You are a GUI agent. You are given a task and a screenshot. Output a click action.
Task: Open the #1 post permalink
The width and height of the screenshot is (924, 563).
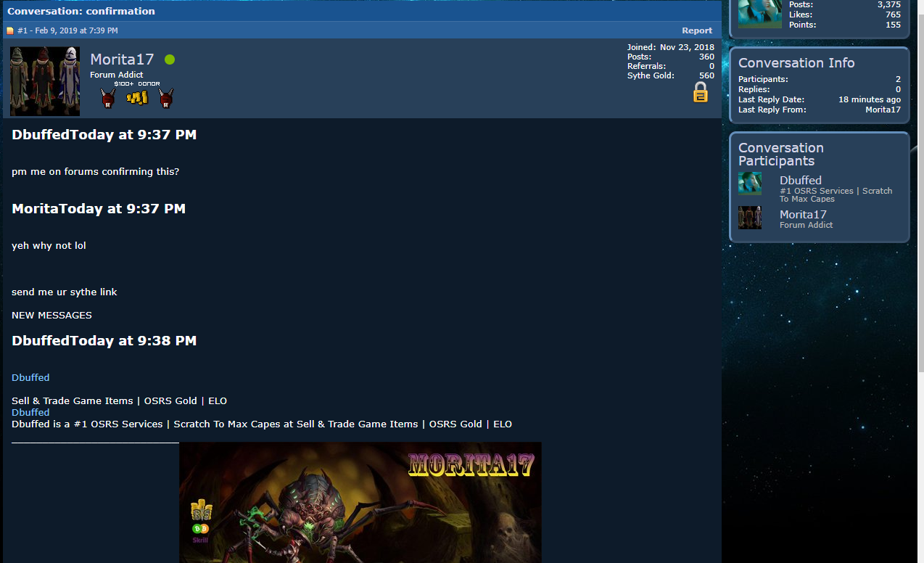coord(22,30)
